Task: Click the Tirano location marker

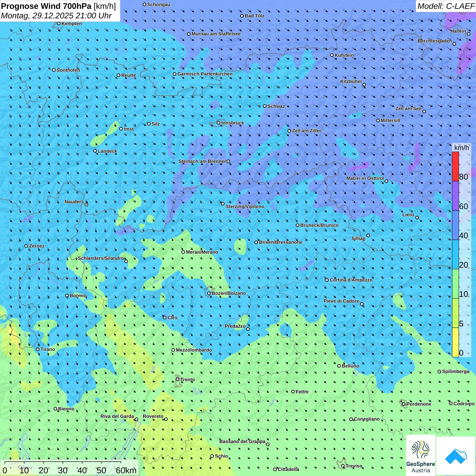Action: [38, 349]
